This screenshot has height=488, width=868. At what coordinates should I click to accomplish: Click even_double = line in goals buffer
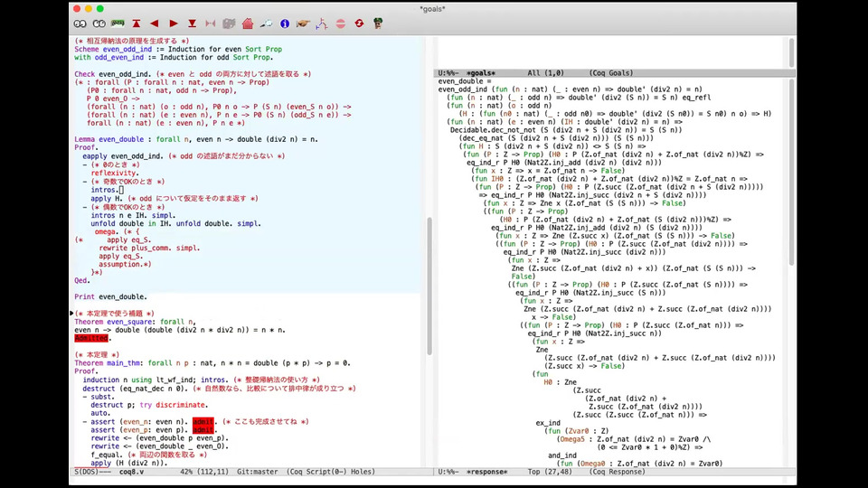pyautogui.click(x=465, y=81)
